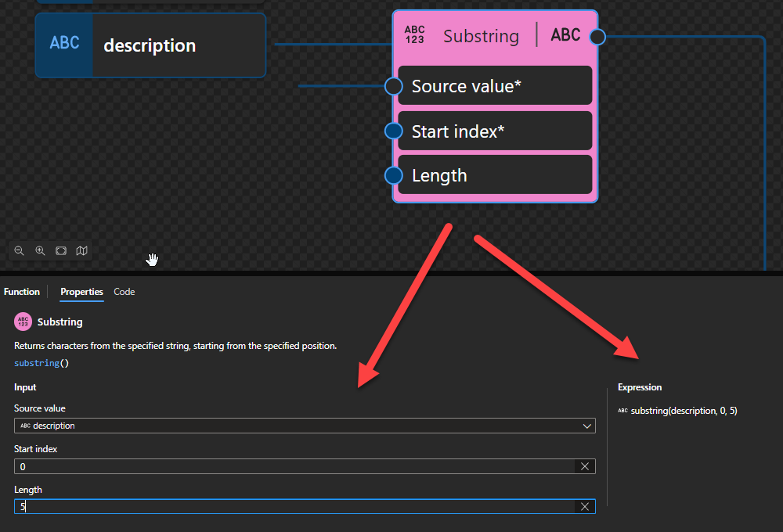
Task: Switch to the Code tab
Action: pyautogui.click(x=124, y=292)
